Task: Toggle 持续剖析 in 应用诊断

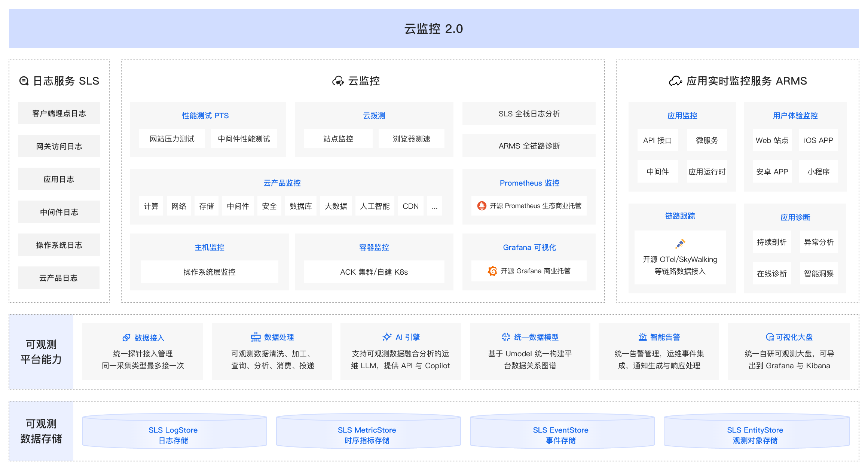Action: (771, 242)
